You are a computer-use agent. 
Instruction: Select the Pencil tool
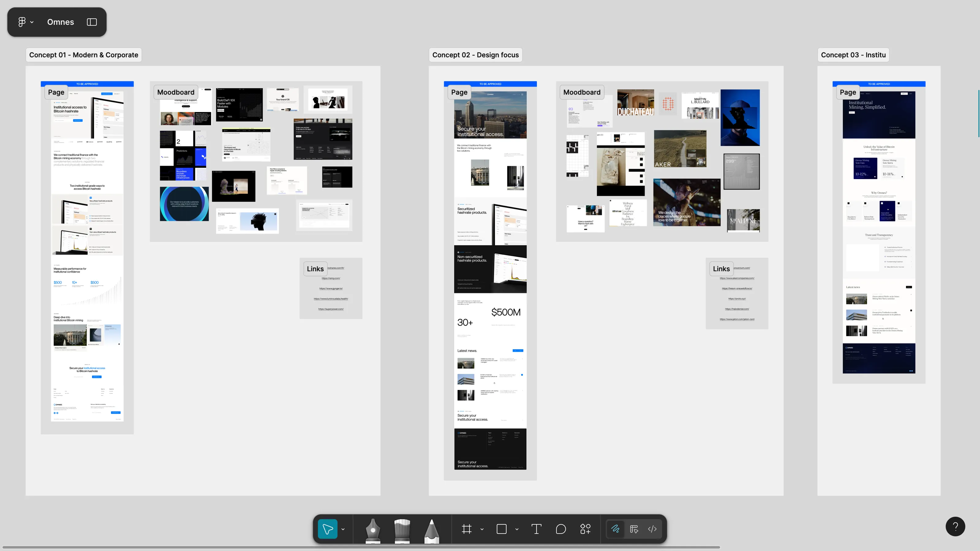point(432,529)
